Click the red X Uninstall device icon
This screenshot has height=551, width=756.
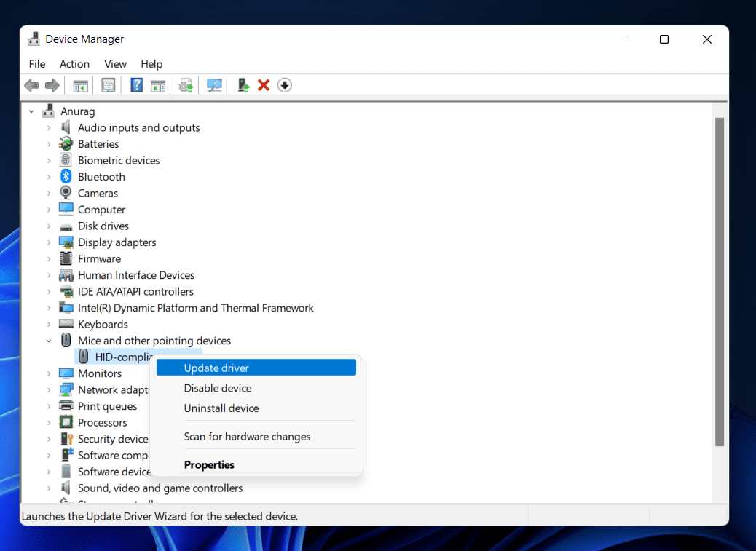(x=264, y=85)
